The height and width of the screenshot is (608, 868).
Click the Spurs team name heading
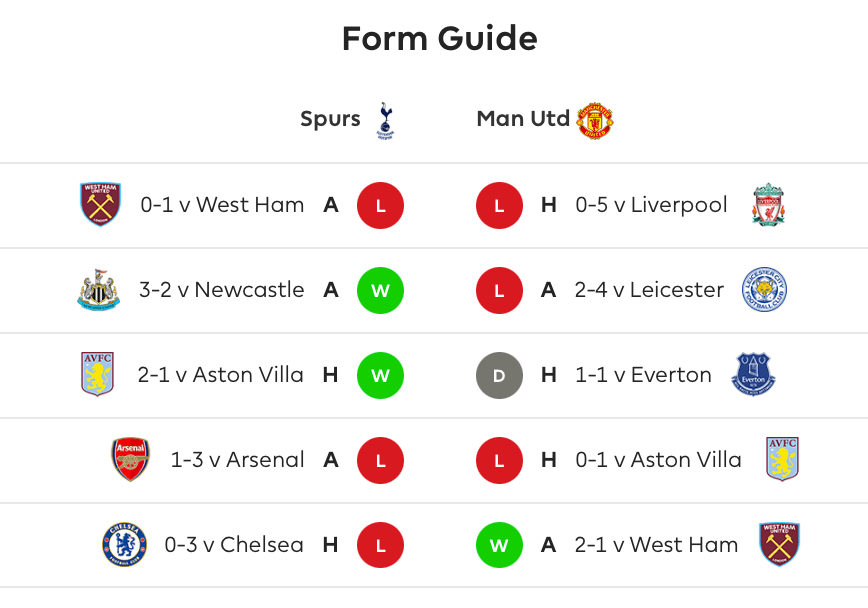330,119
